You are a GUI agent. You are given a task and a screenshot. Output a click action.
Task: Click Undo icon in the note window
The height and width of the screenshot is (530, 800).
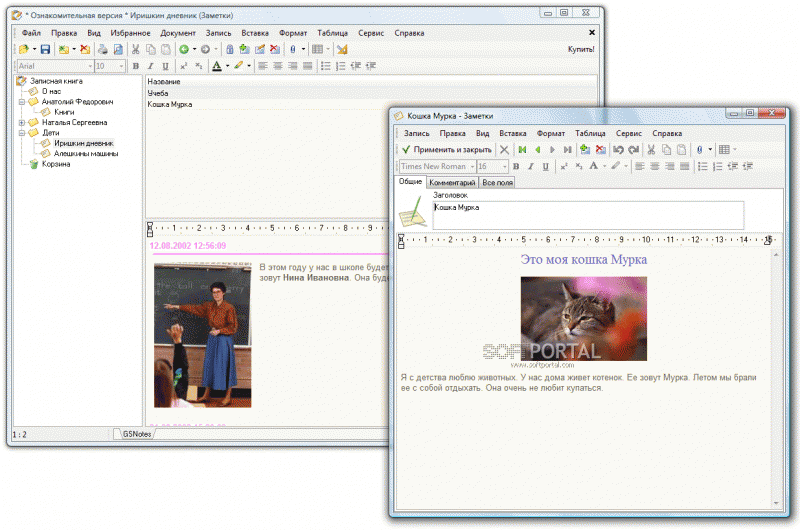(x=618, y=149)
